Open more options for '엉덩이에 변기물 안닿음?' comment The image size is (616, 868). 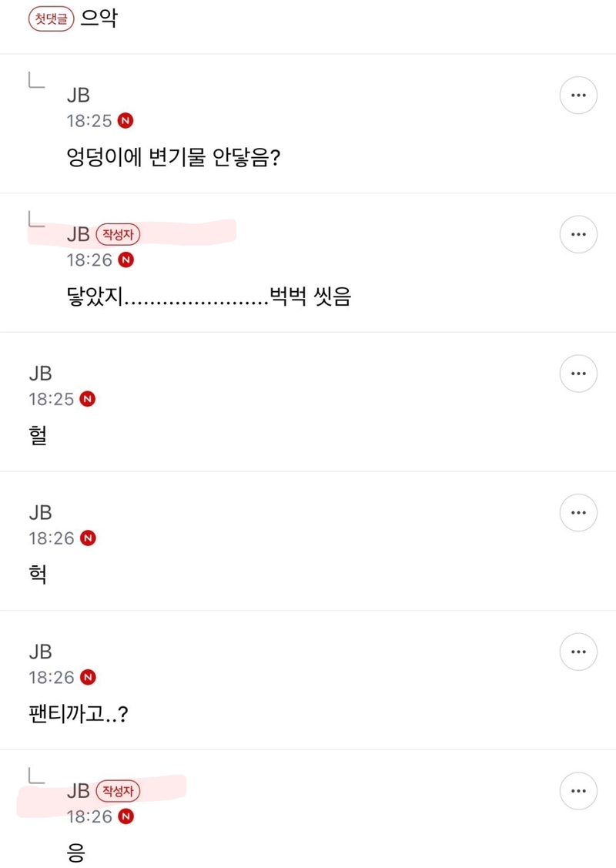click(578, 96)
